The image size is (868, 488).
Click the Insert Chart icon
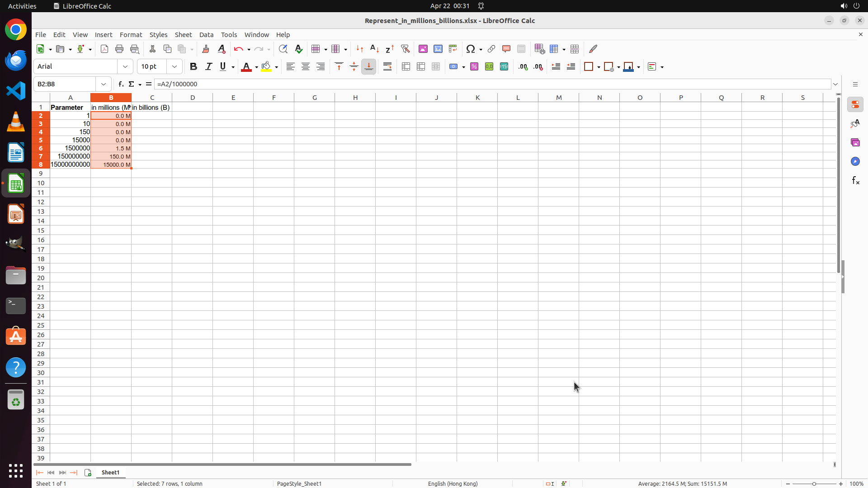pos(438,49)
